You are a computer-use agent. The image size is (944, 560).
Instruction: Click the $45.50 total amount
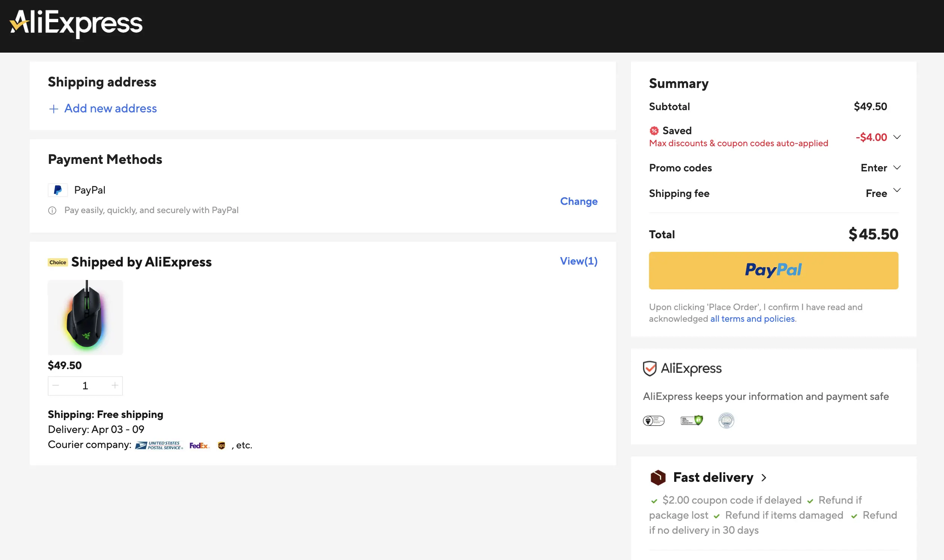pyautogui.click(x=873, y=235)
